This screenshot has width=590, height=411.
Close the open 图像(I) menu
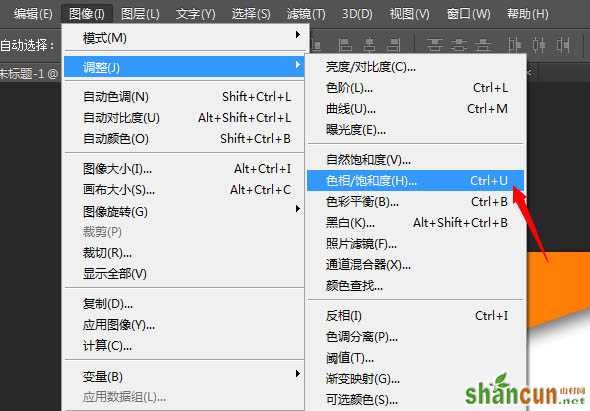pyautogui.click(x=87, y=14)
